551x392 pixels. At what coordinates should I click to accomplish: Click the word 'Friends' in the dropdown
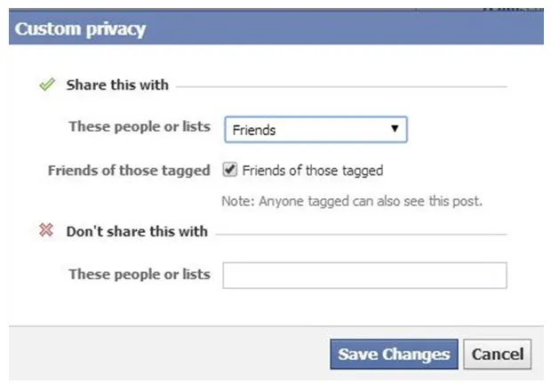tap(255, 131)
